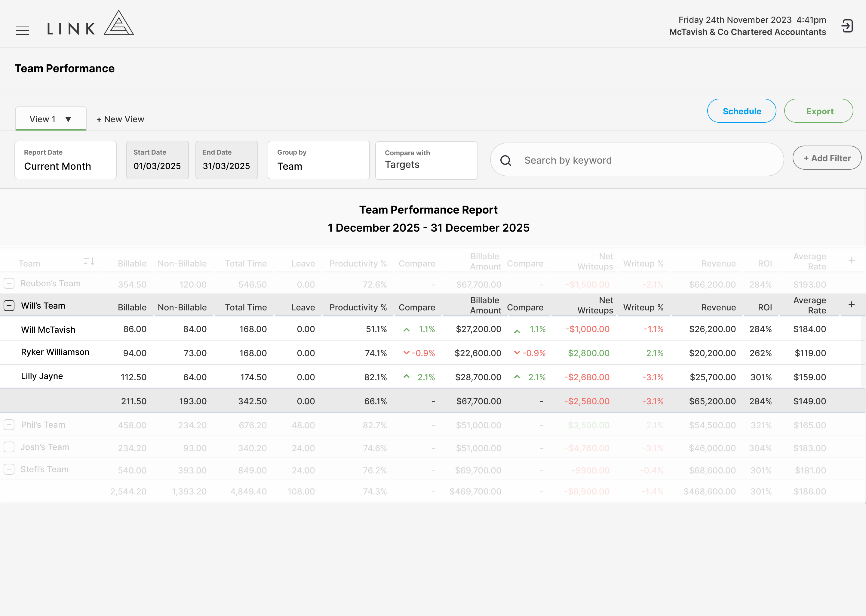Open the Group by Team dropdown
The image size is (866, 616).
click(x=318, y=160)
